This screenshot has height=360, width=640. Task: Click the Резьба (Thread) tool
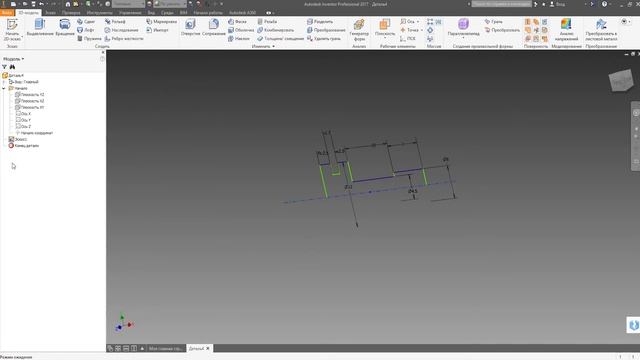267,22
